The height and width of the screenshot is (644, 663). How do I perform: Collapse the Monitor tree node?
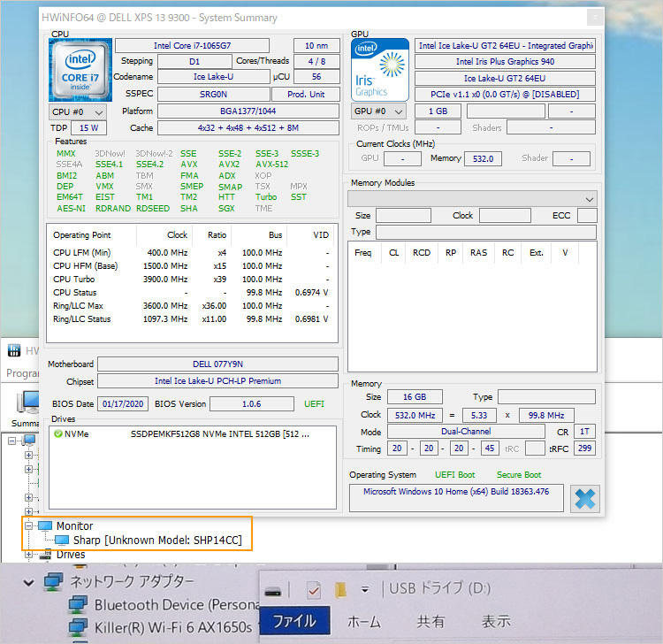click(x=29, y=526)
